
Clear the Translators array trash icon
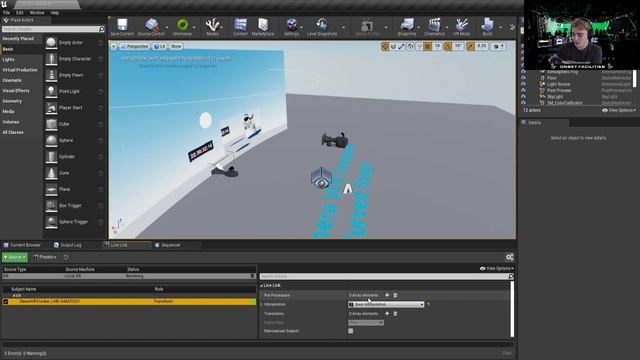[x=395, y=314]
